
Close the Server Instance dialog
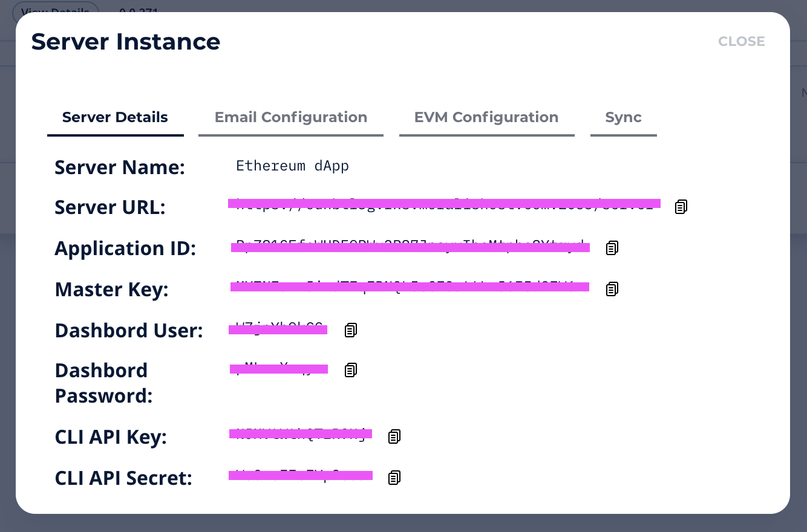(x=742, y=42)
